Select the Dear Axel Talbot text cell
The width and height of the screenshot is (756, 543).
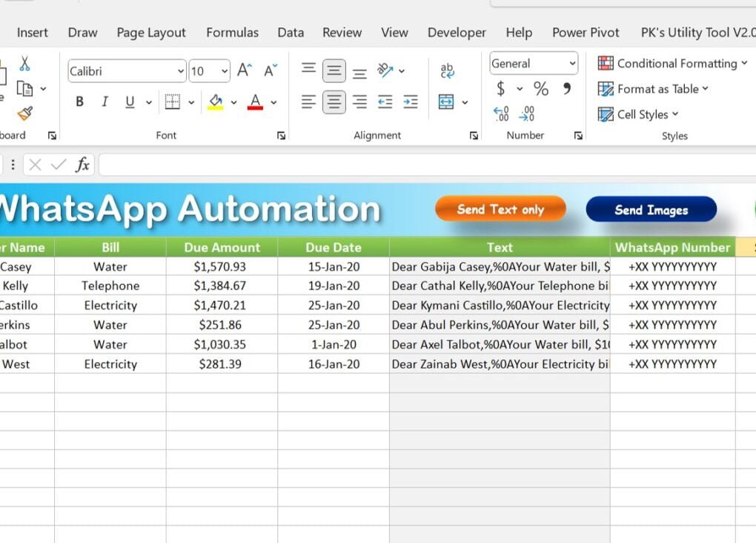[x=500, y=345]
